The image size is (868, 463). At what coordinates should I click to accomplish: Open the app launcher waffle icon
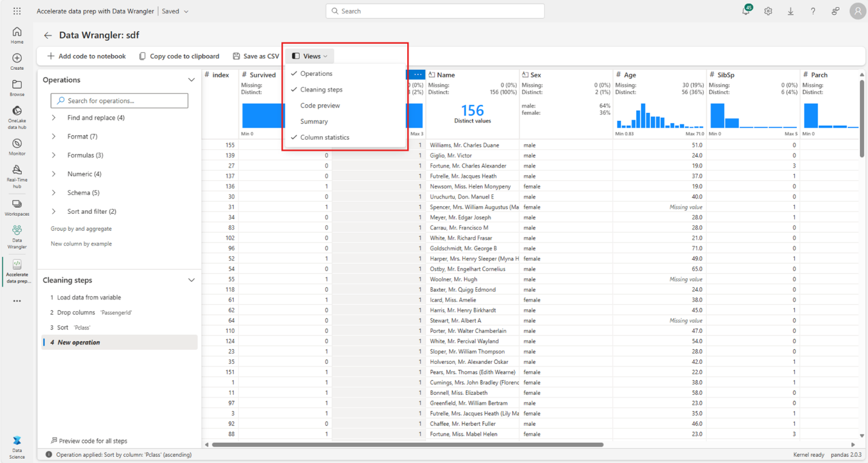point(17,11)
